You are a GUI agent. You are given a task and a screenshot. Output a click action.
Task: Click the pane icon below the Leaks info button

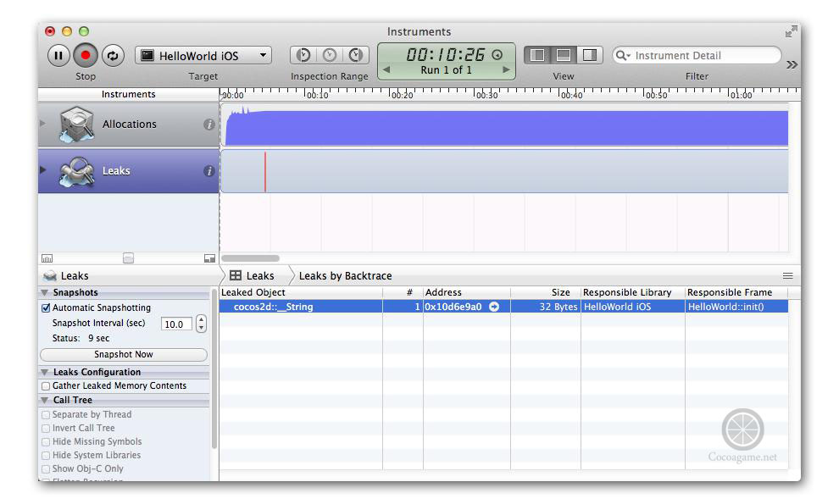tap(209, 259)
